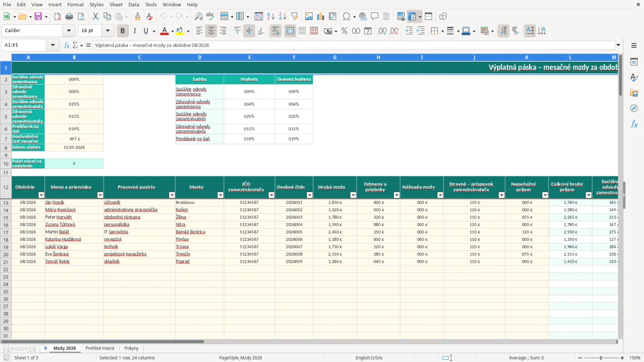Image resolution: width=644 pixels, height=362 pixels.
Task: Switch to the 'Pokyny' sheet tab
Action: [131, 348]
